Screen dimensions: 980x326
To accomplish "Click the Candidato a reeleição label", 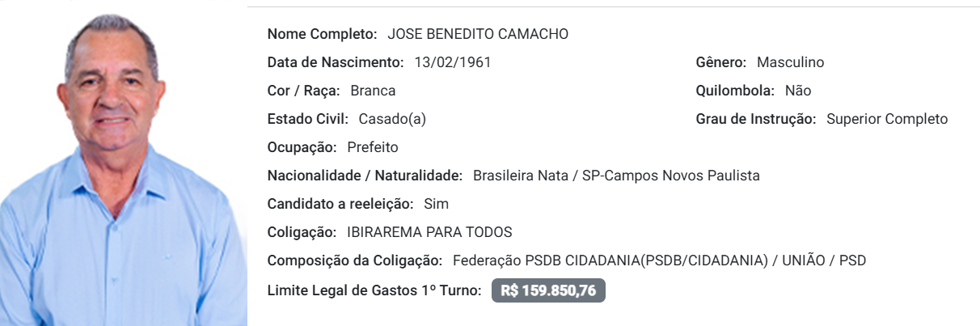I will coord(340,204).
